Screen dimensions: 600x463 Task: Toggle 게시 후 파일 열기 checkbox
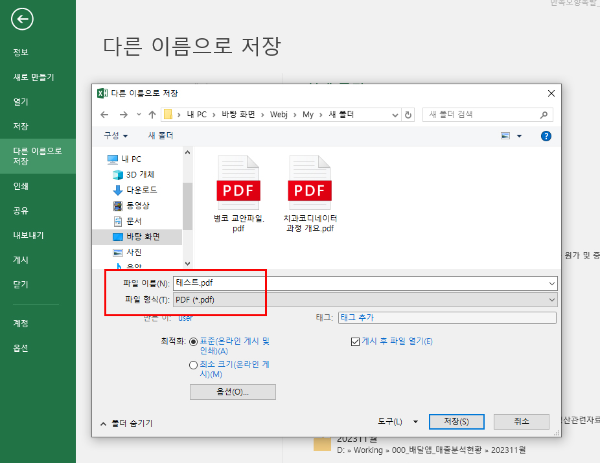pyautogui.click(x=355, y=341)
